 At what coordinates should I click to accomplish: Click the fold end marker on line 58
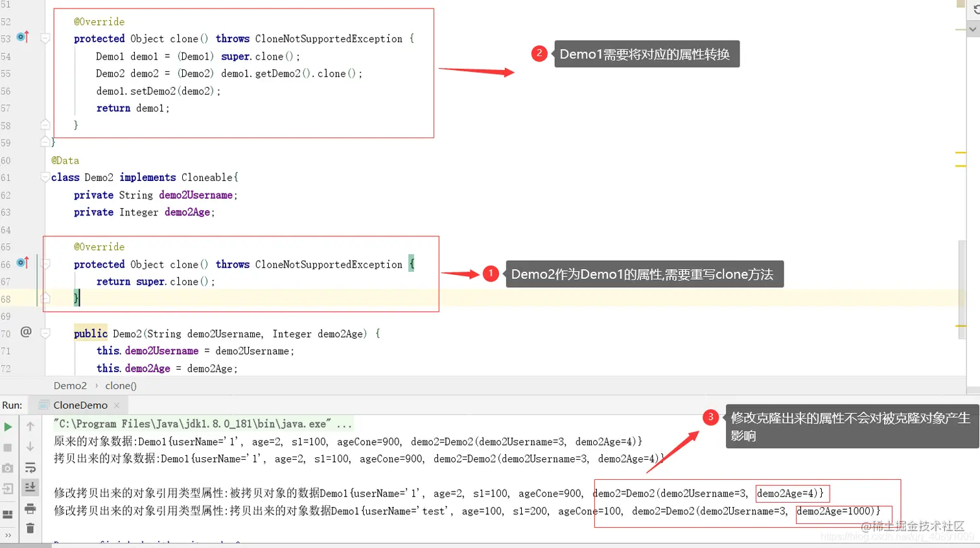(45, 124)
